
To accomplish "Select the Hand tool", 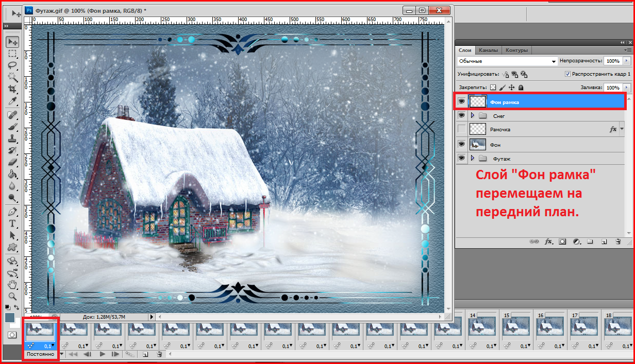I will (12, 284).
